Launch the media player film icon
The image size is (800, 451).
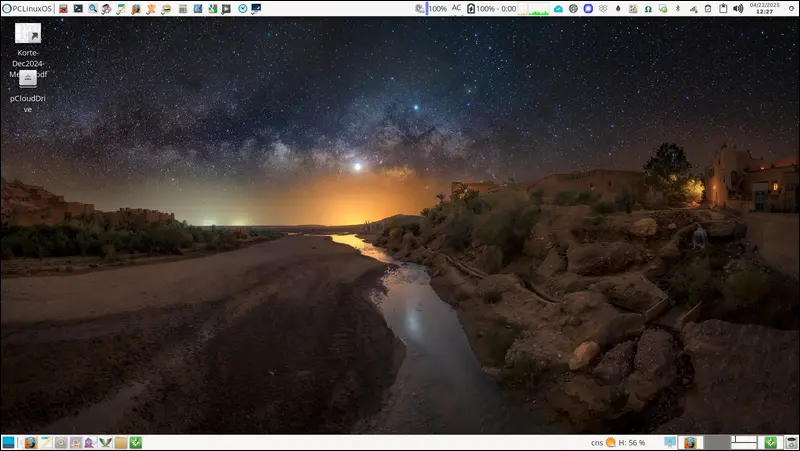pos(226,9)
